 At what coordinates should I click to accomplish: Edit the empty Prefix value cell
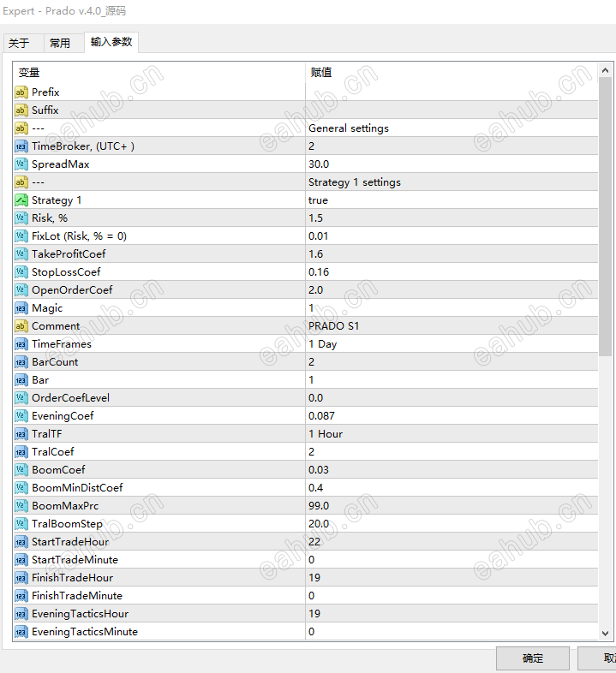coord(452,92)
